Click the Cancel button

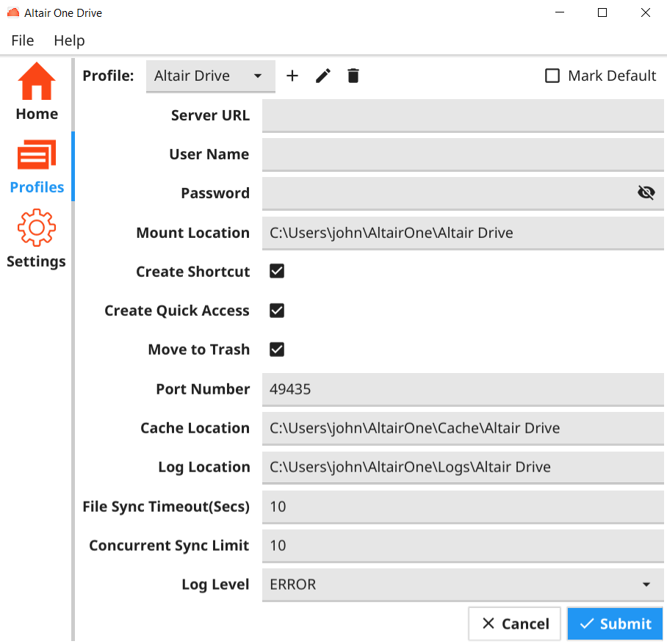click(x=515, y=623)
